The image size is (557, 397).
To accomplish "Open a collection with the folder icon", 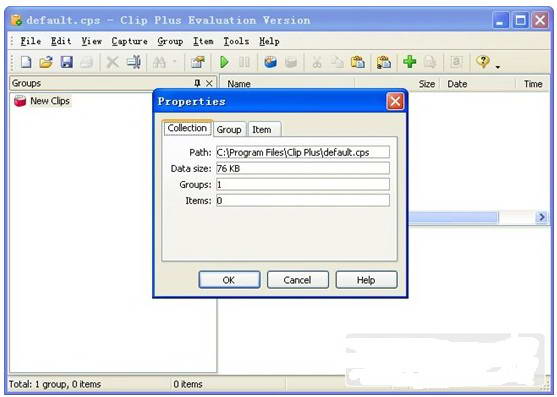I will click(46, 62).
